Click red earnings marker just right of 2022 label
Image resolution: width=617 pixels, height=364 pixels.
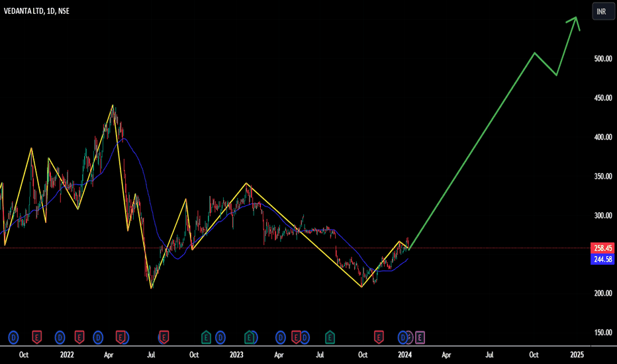[79, 338]
